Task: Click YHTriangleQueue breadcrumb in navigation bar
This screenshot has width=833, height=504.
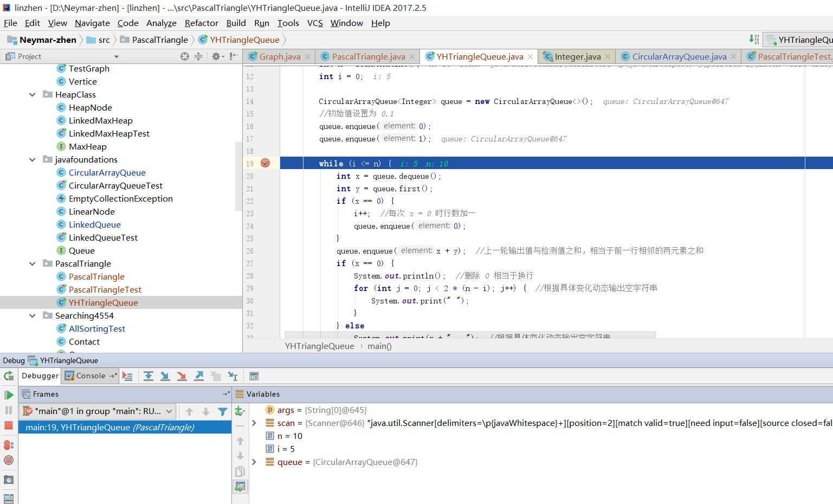Action: click(240, 40)
